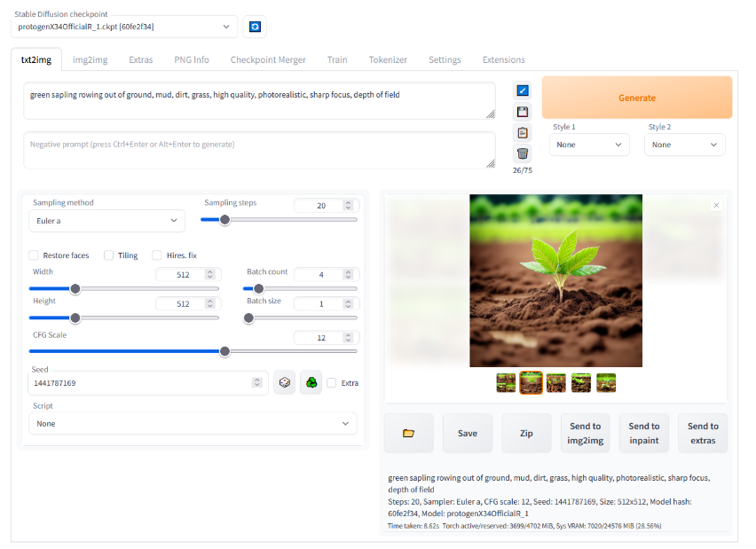Click the Height value field showing 512
The width and height of the screenshot is (756, 549).
(188, 303)
